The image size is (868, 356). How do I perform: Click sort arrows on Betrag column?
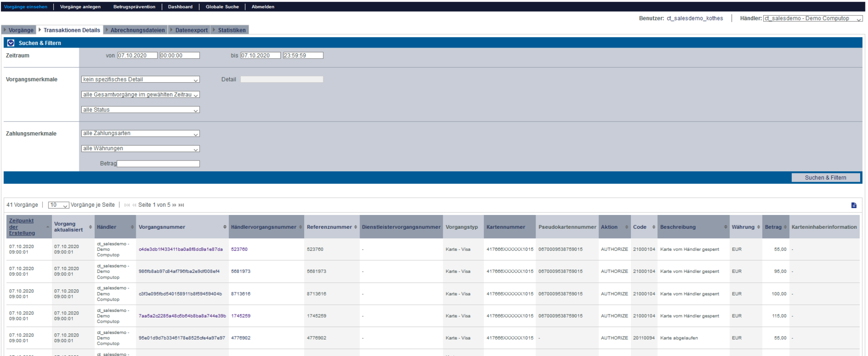(785, 227)
